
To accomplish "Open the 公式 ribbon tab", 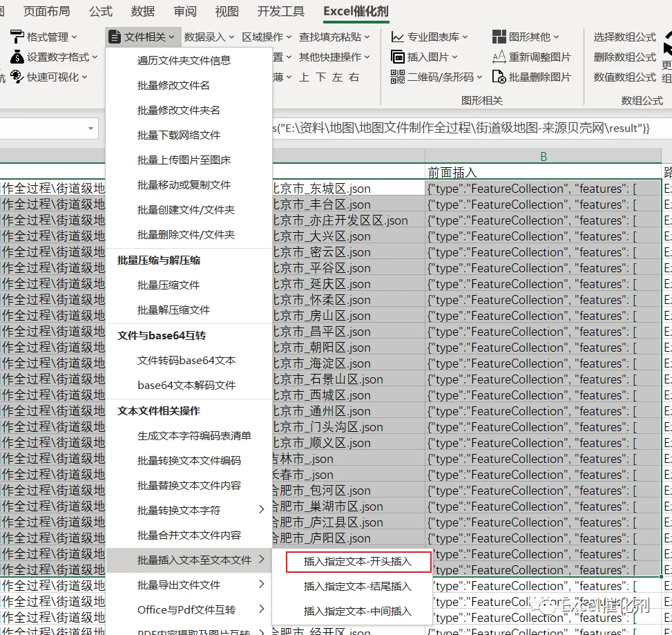I will point(101,11).
